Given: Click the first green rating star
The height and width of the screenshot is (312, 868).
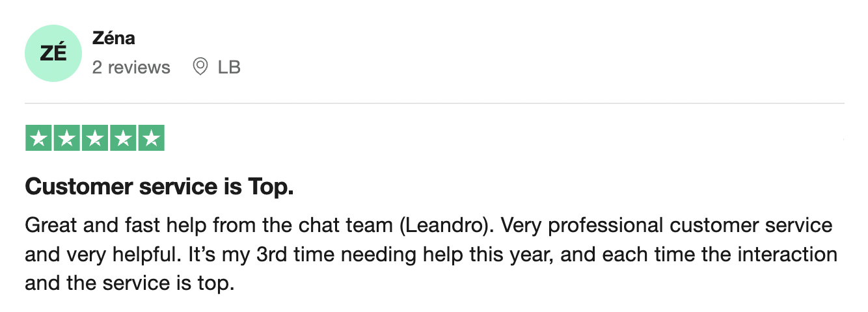Looking at the screenshot, I should click(39, 138).
